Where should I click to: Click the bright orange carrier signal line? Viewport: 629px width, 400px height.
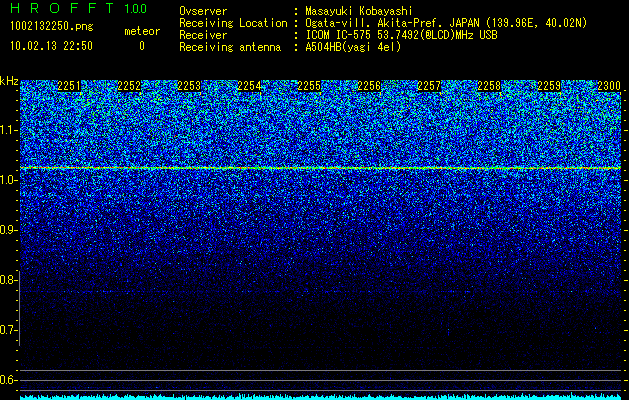click(321, 168)
